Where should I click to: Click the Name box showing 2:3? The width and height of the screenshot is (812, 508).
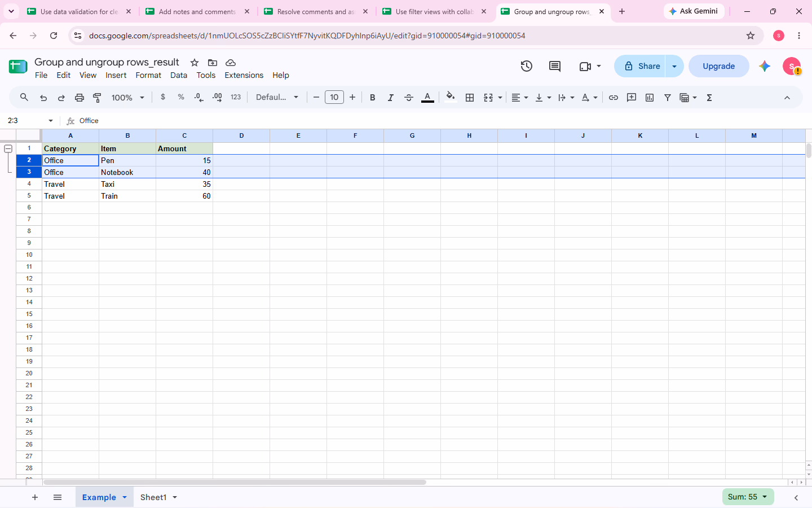[25, 121]
